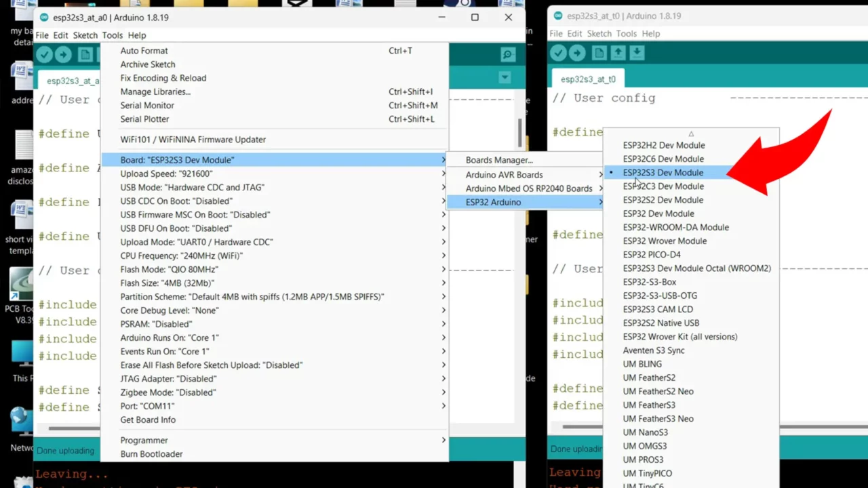Open Help menu in esp32s3_at_a0 window

coord(137,35)
